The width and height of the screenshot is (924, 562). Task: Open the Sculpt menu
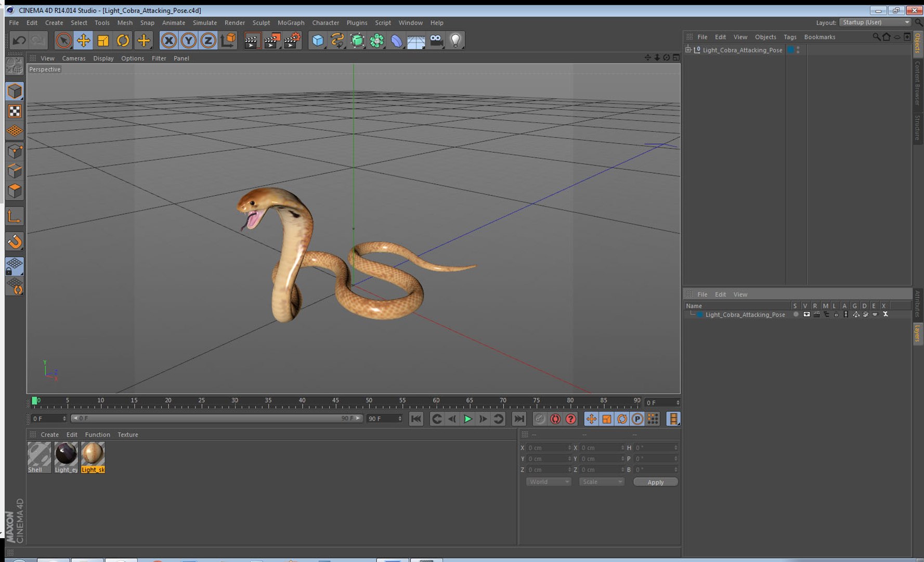261,23
